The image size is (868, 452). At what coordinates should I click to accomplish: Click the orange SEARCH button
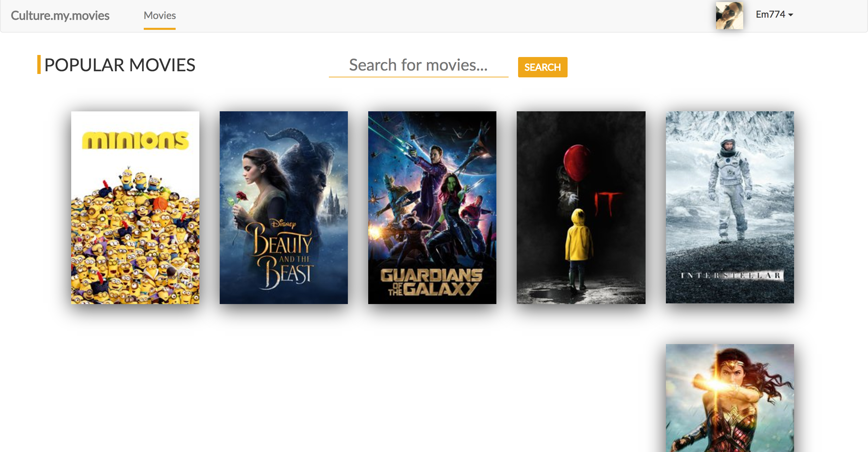pyautogui.click(x=542, y=67)
